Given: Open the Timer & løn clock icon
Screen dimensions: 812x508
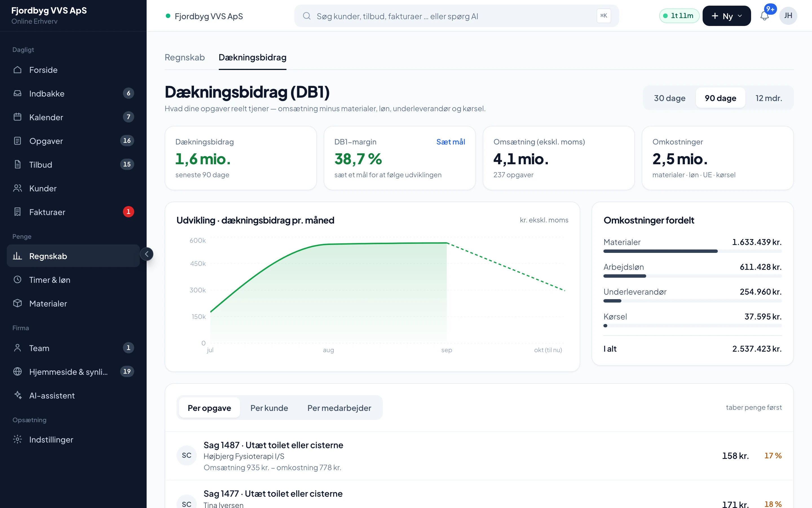Looking at the screenshot, I should click(17, 279).
